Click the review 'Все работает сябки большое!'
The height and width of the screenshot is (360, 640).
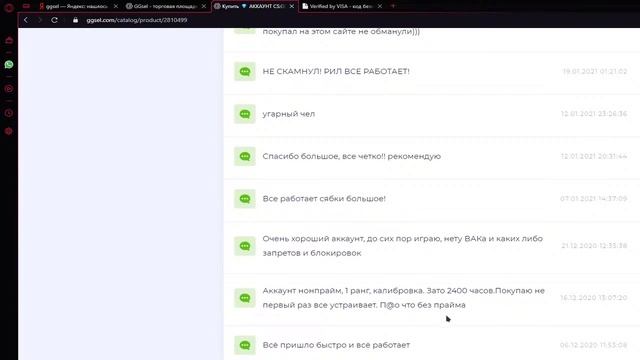coord(324,199)
